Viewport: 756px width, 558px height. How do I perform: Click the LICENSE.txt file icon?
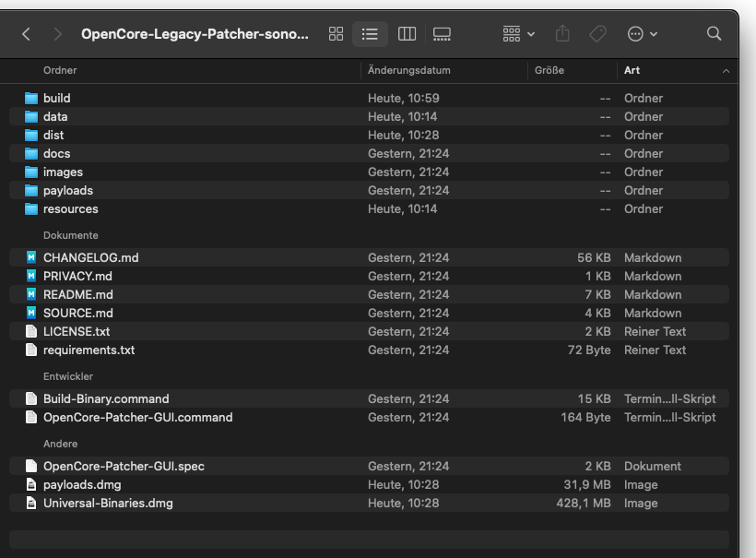pyautogui.click(x=31, y=331)
